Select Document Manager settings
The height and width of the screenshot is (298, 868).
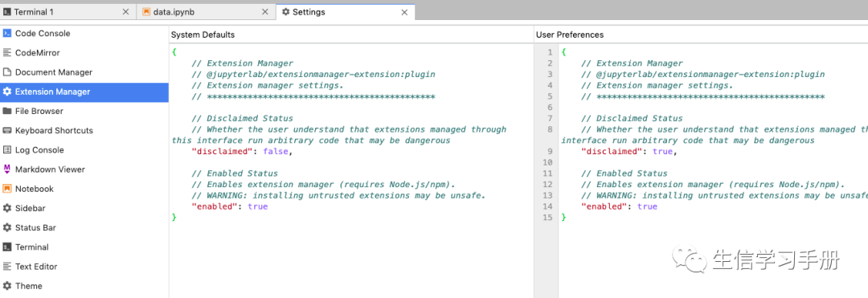click(84, 72)
